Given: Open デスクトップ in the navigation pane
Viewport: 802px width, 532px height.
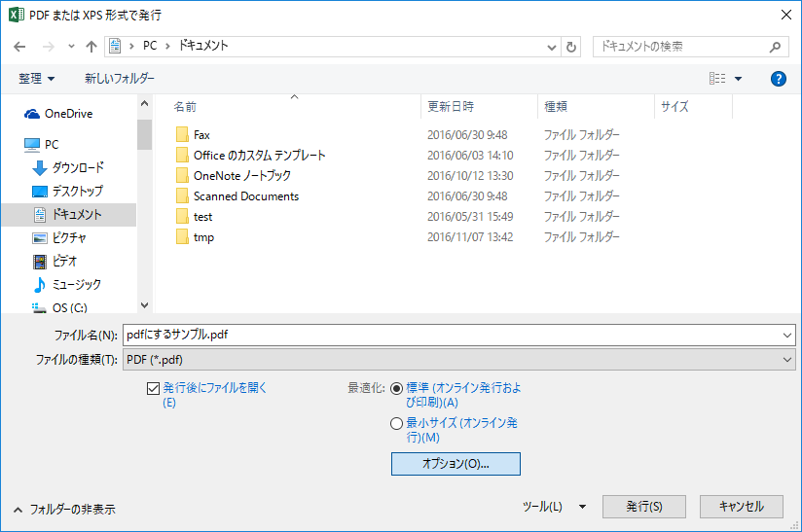Looking at the screenshot, I should pos(67,192).
